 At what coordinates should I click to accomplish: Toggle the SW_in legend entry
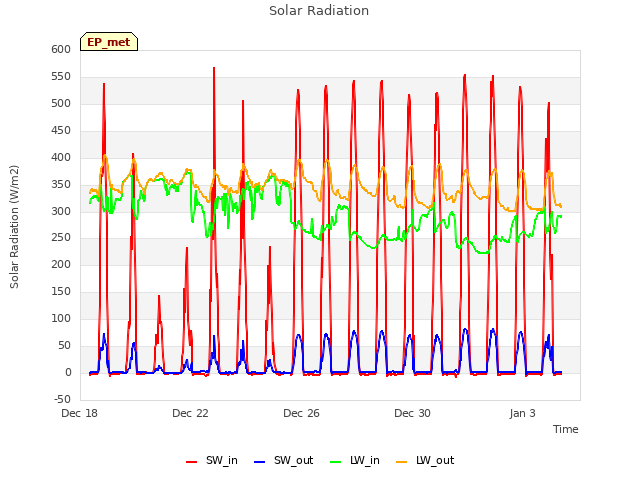click(212, 460)
